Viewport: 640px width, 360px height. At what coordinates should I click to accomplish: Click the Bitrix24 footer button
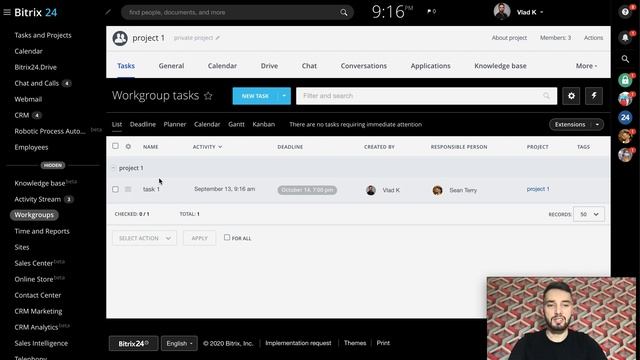click(133, 343)
